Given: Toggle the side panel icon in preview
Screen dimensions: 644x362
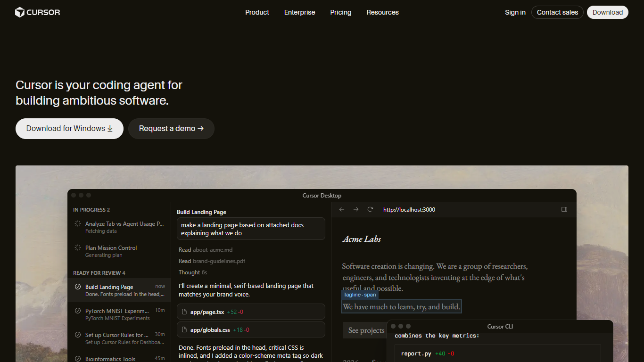Looking at the screenshot, I should coord(564,209).
